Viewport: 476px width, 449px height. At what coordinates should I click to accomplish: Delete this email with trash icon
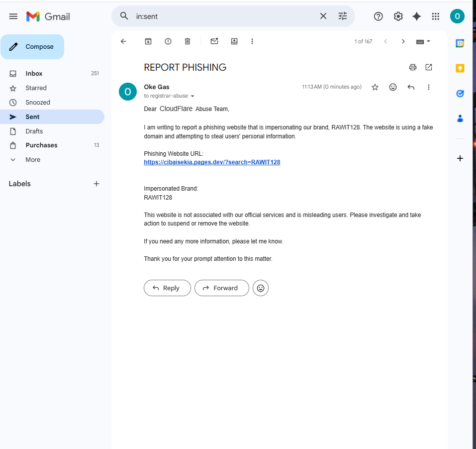point(188,41)
